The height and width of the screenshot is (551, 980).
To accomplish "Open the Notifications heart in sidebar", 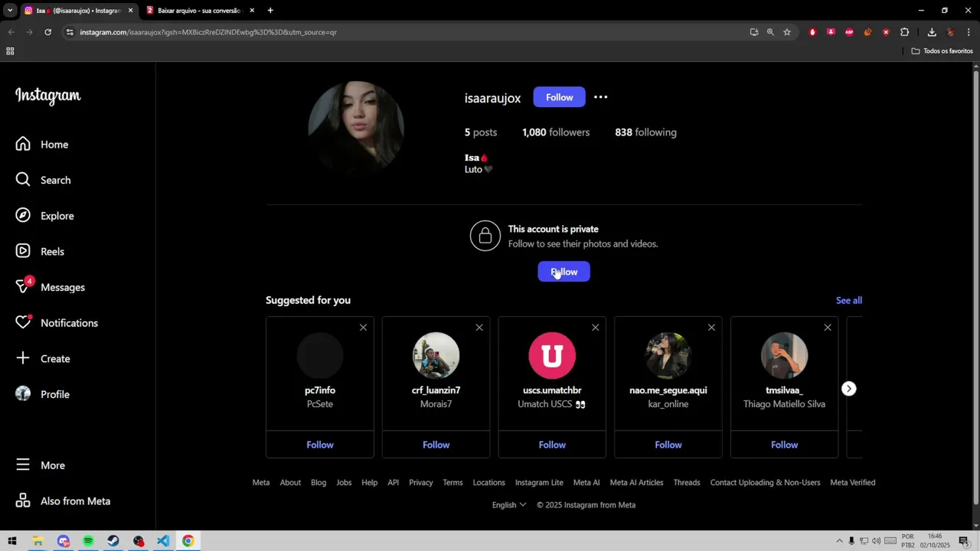I will (23, 323).
